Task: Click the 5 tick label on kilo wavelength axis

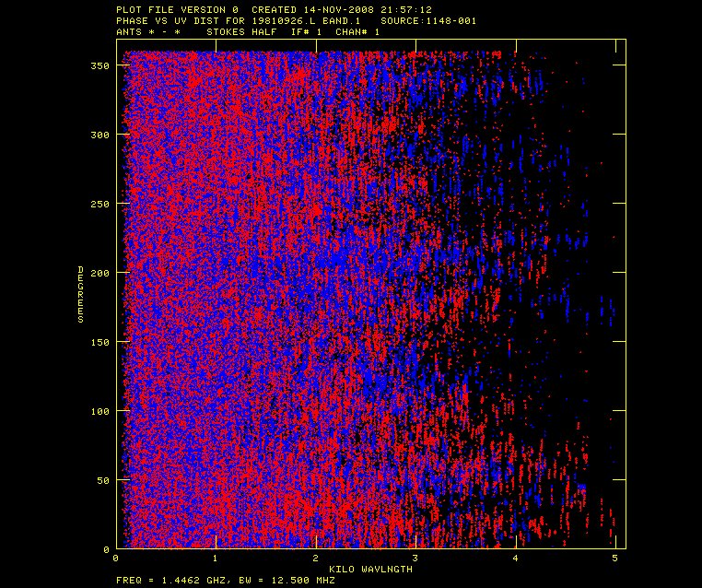Action: [x=614, y=559]
